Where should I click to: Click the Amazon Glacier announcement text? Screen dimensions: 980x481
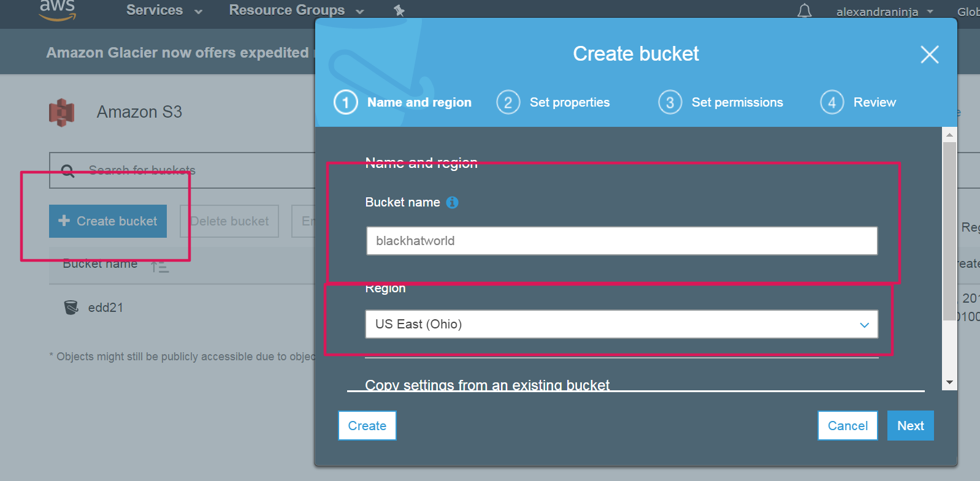(x=180, y=53)
